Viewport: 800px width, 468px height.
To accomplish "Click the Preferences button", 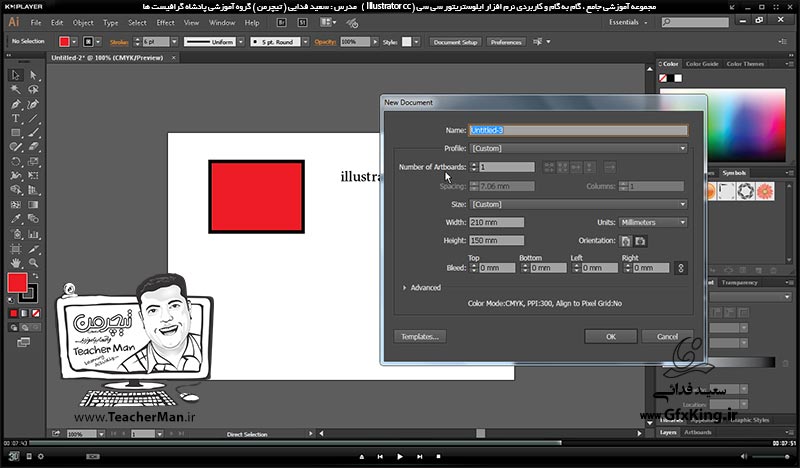I will coord(506,42).
